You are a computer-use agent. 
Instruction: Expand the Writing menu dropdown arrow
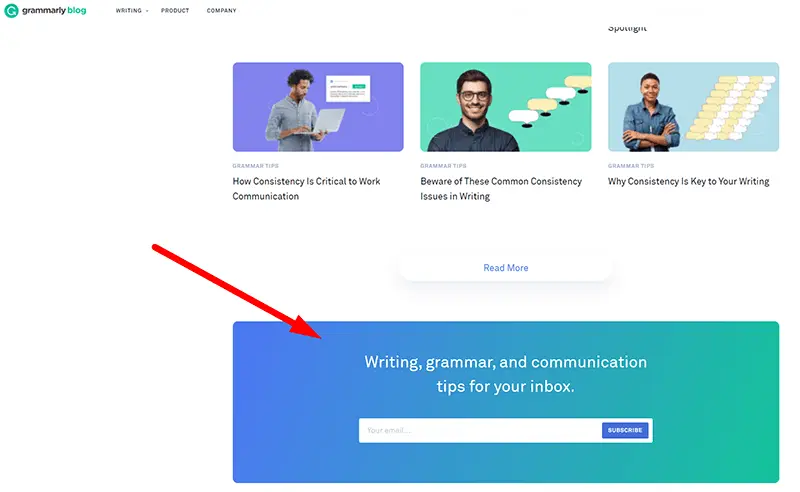(x=147, y=11)
